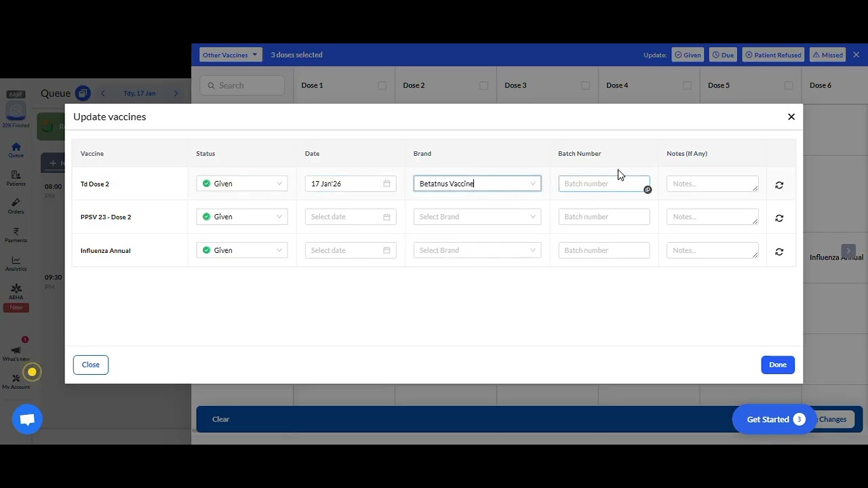Go to Patients in the sidebar

(x=16, y=178)
